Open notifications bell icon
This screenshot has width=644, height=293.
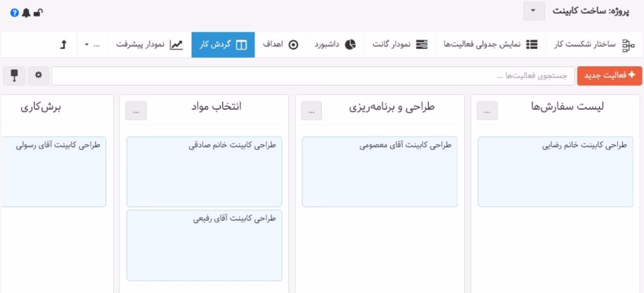[x=26, y=13]
